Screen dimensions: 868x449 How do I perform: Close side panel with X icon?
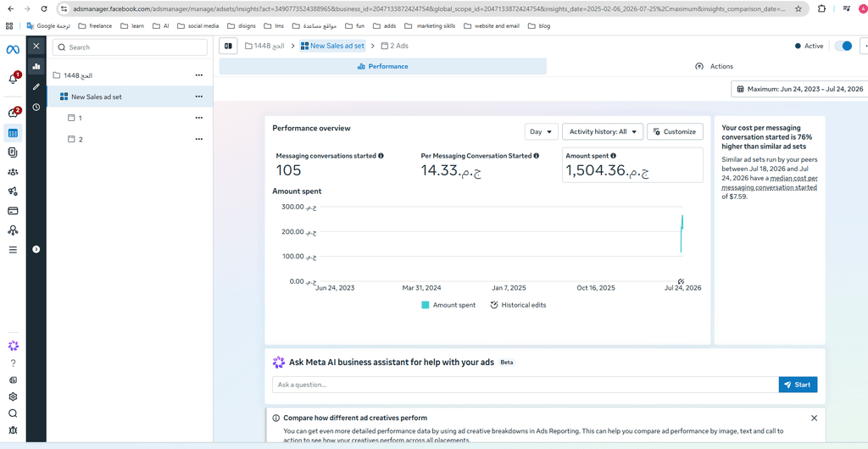point(36,47)
